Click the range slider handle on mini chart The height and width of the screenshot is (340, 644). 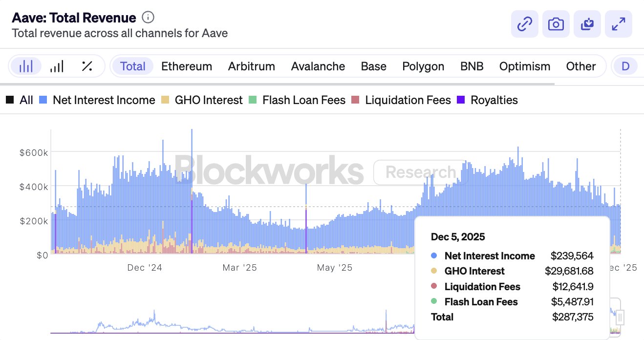point(620,318)
